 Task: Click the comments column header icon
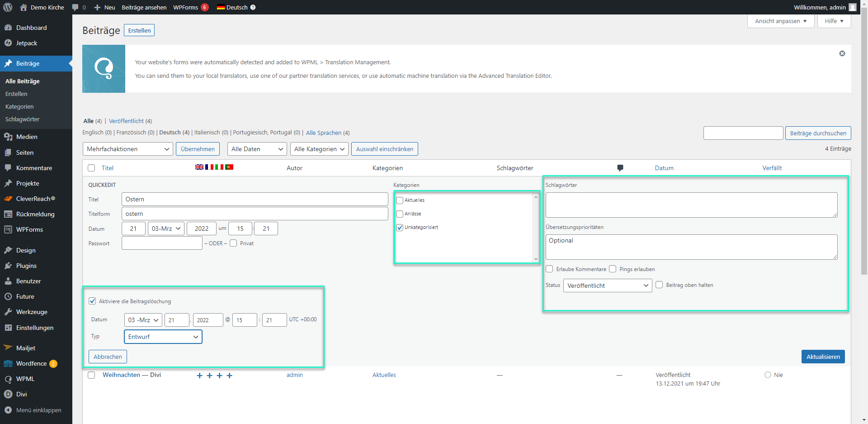(620, 168)
